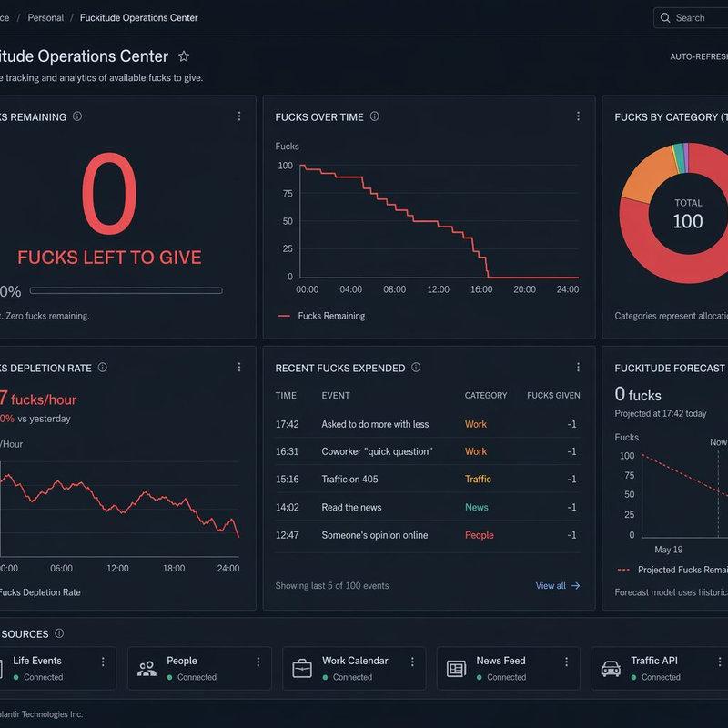
Task: Click the fucks/hour rate value
Action: coord(38,399)
